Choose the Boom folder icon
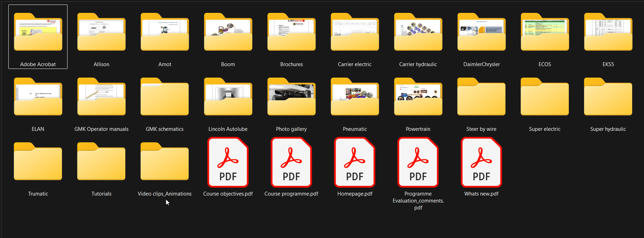644x238 pixels. (x=228, y=32)
